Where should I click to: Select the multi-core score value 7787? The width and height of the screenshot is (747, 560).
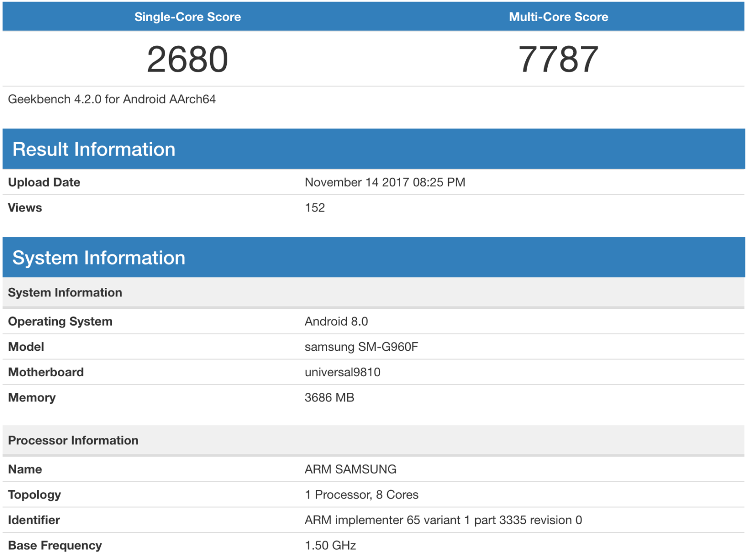click(558, 59)
